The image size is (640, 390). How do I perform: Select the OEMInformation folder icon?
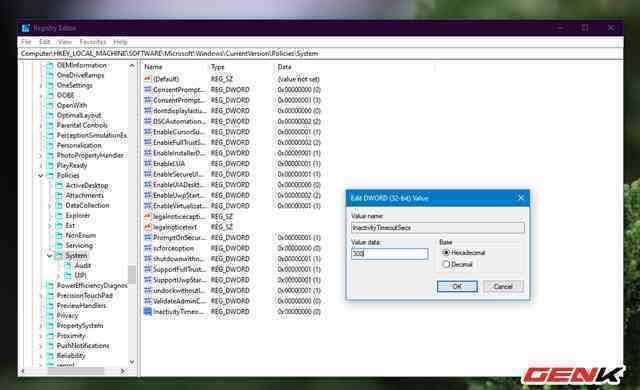point(50,65)
